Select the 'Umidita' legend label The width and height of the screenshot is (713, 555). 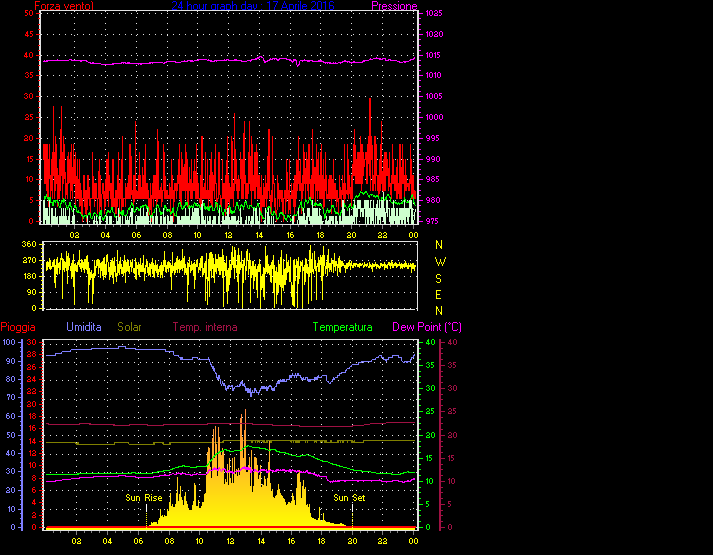[84, 327]
